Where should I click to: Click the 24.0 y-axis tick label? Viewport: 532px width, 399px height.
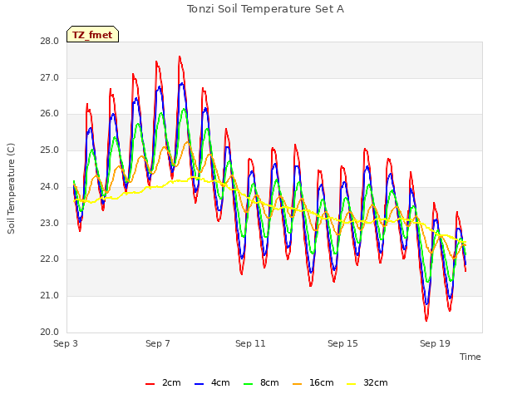coord(50,186)
